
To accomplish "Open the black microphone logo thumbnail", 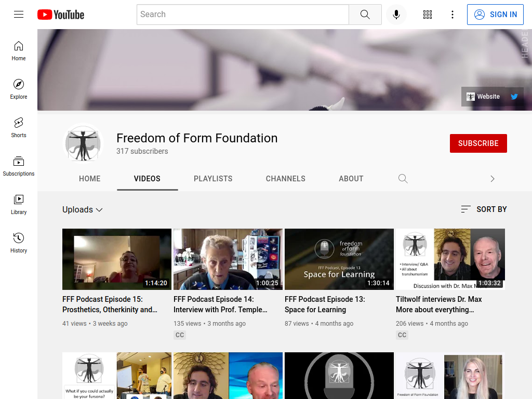I will tap(339, 376).
